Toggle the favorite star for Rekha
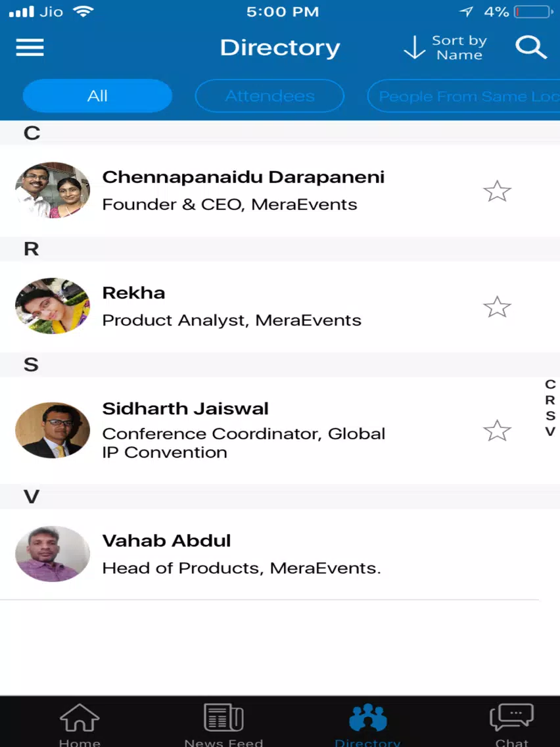 click(x=497, y=307)
